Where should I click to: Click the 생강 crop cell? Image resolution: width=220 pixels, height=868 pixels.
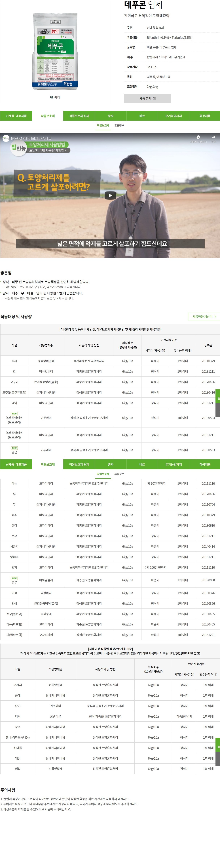[x=14, y=525]
